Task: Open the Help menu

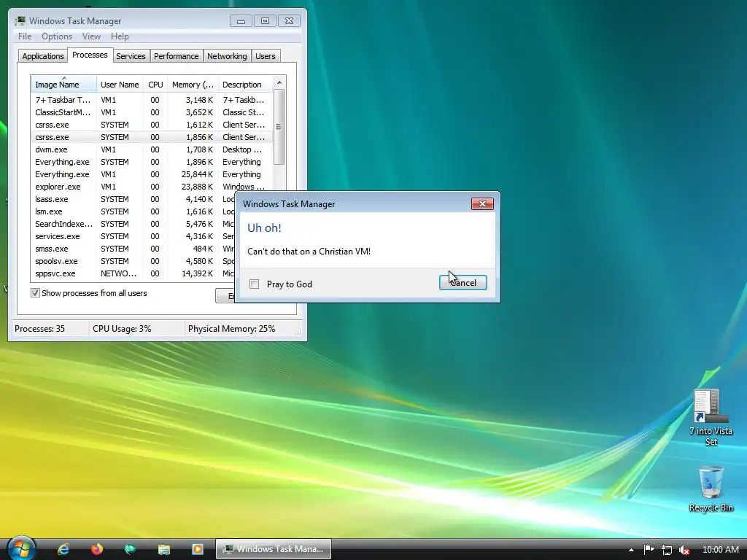Action: (120, 36)
